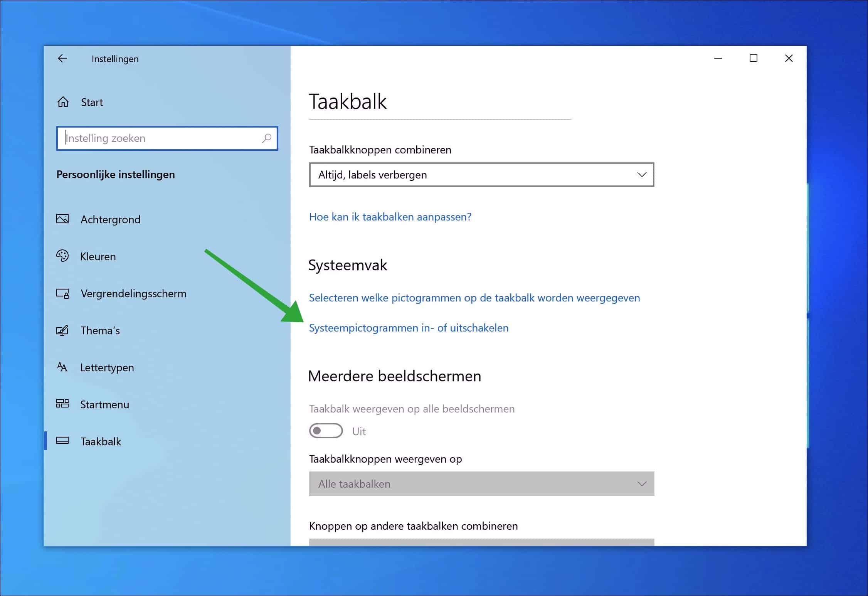This screenshot has height=596, width=868.
Task: Open Achtergrond settings via its image icon
Action: (x=63, y=219)
